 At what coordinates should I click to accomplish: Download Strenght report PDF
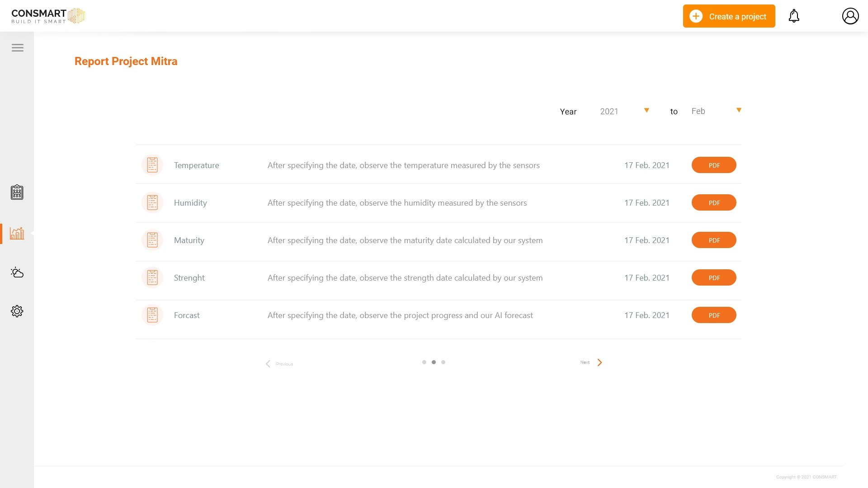tap(713, 278)
